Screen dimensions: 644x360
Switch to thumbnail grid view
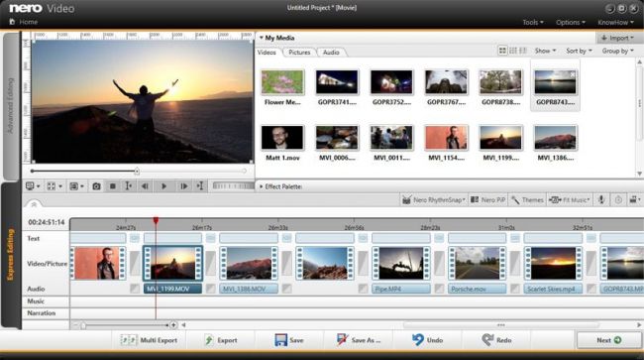tap(502, 51)
